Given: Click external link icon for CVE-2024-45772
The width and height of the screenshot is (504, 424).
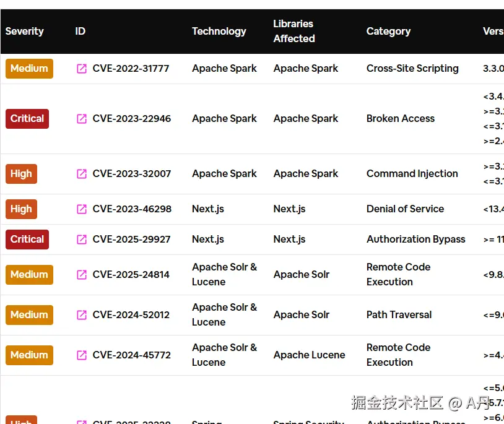Looking at the screenshot, I should coord(82,355).
